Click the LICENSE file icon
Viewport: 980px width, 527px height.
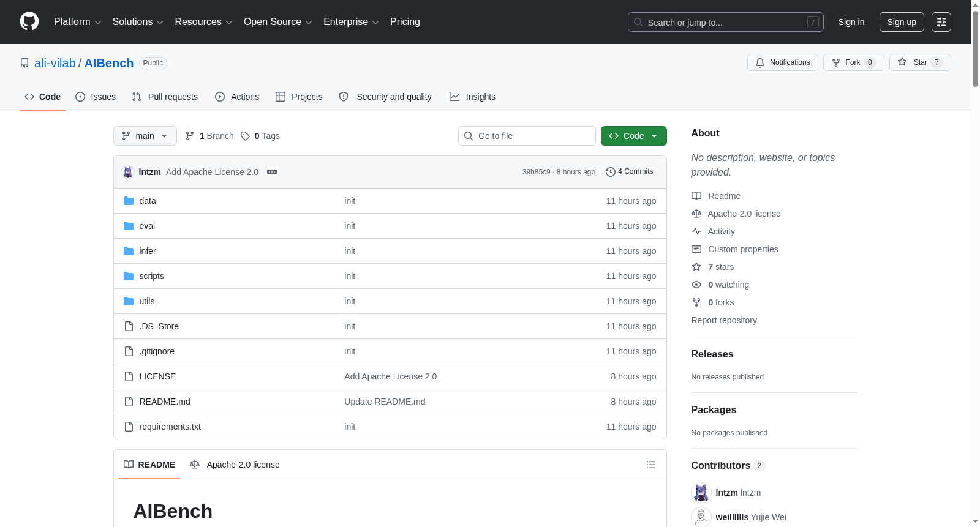129,376
